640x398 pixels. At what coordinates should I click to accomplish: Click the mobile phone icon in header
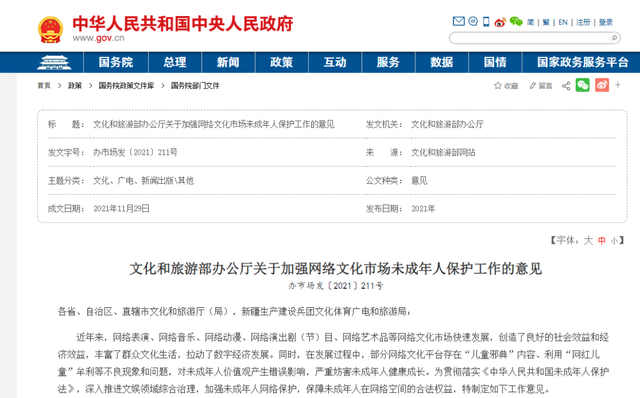486,22
